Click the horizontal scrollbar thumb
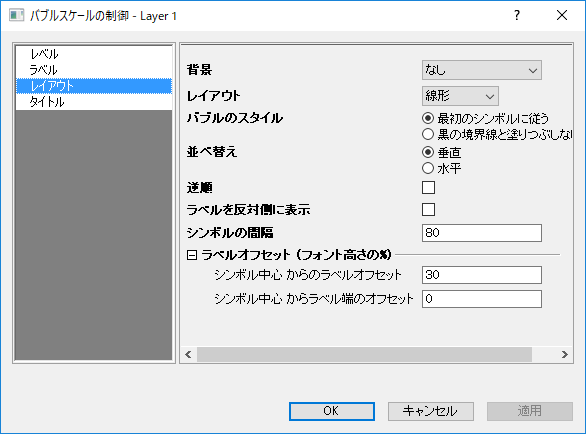The image size is (586, 434). pyautogui.click(x=364, y=354)
